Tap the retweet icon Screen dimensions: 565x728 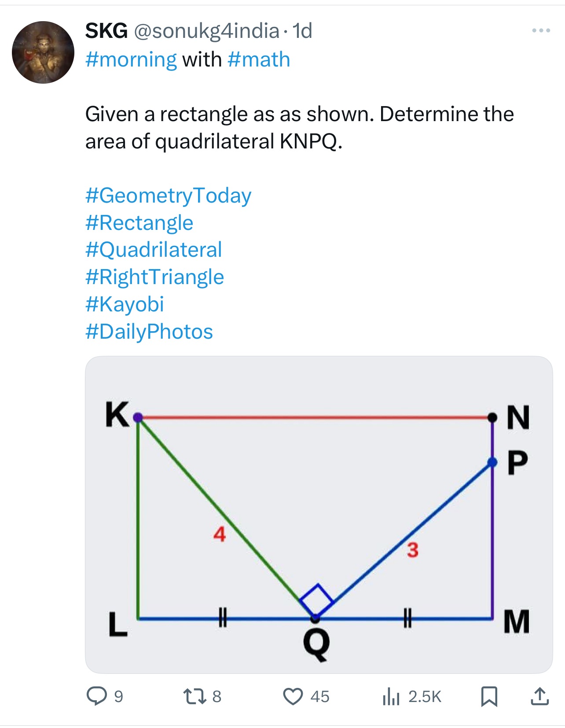point(194,696)
